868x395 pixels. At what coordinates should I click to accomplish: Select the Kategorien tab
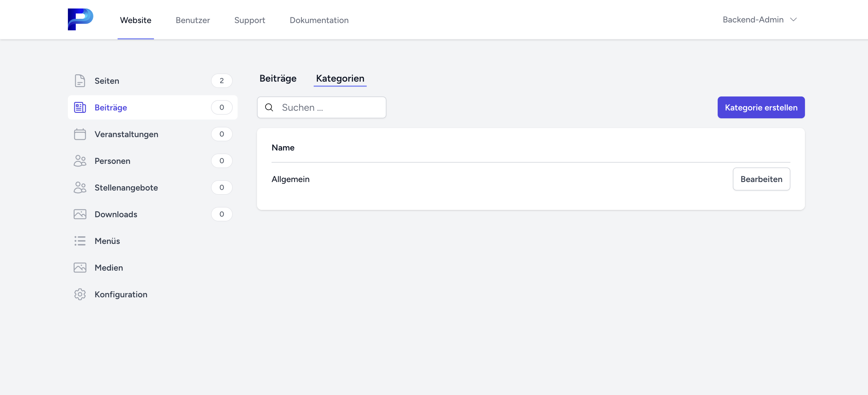click(340, 78)
